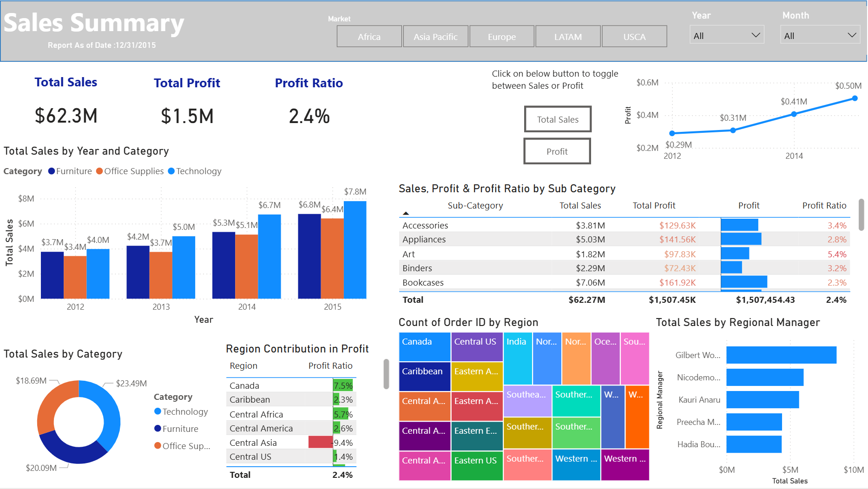Click the Total Sales toggle button
Screen dimensions: 868x489
pos(558,119)
